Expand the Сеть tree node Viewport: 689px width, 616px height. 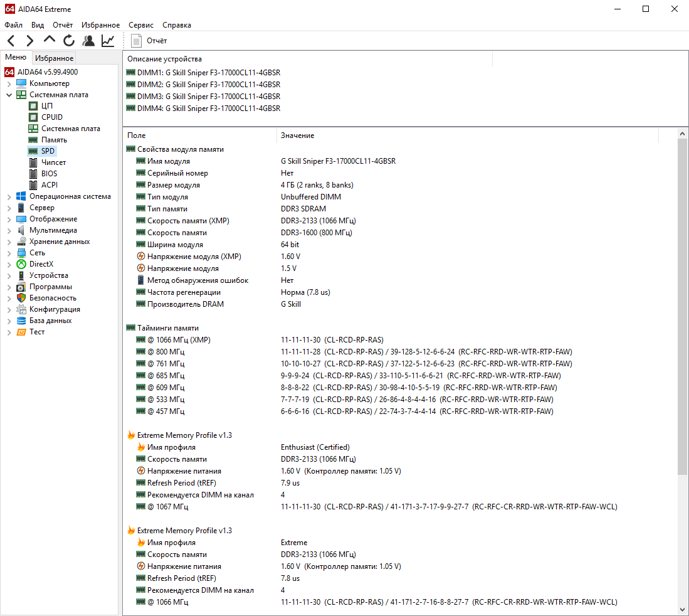click(9, 253)
